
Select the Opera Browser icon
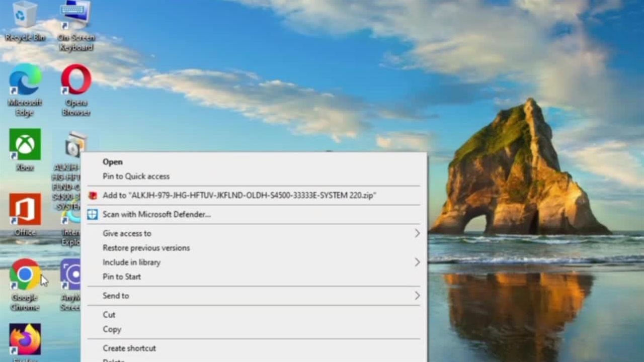click(76, 79)
